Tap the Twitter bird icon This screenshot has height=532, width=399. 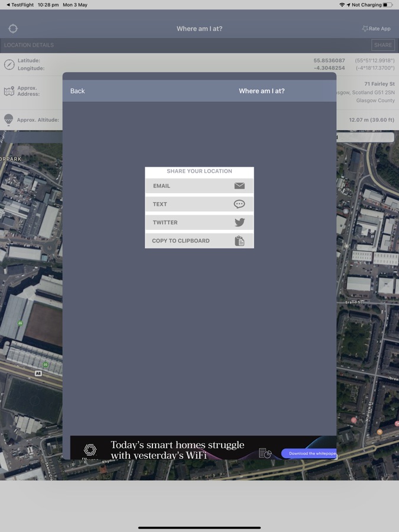[239, 222]
